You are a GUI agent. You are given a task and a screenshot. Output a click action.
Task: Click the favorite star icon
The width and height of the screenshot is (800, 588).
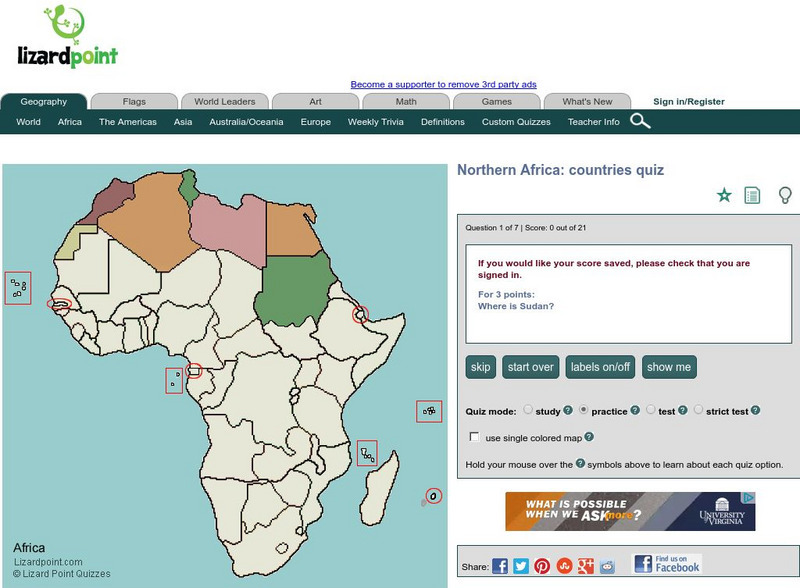pyautogui.click(x=724, y=195)
